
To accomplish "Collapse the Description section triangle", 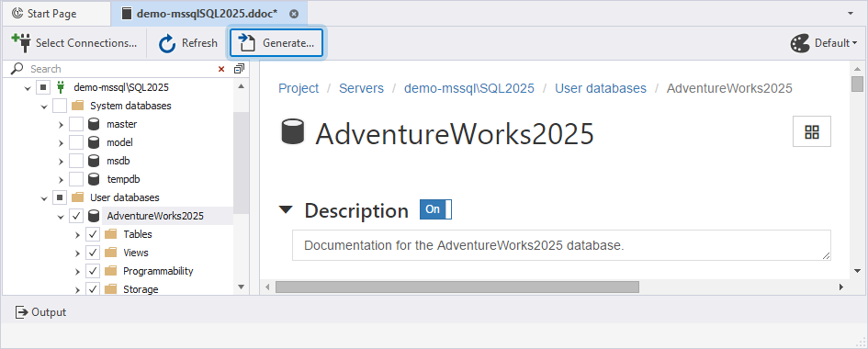I will click(286, 210).
